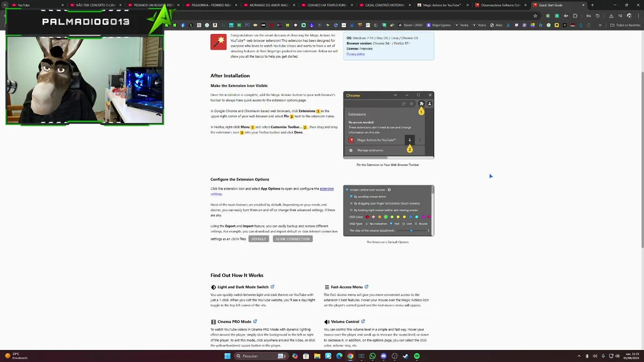Open Spotify from the taskbar
This screenshot has width=644, height=362.
click(417, 356)
